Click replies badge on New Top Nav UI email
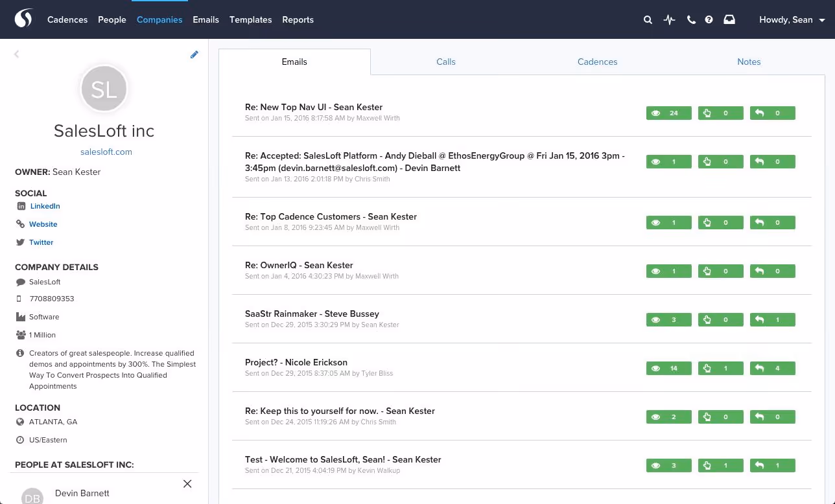The width and height of the screenshot is (835, 504). click(772, 113)
